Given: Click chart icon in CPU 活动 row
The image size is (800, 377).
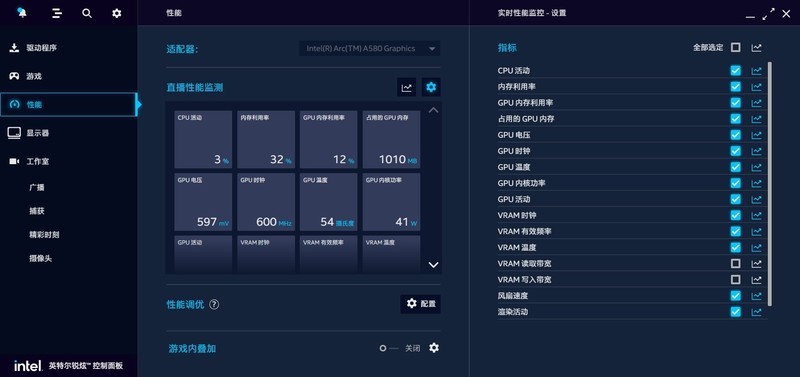Looking at the screenshot, I should 756,70.
